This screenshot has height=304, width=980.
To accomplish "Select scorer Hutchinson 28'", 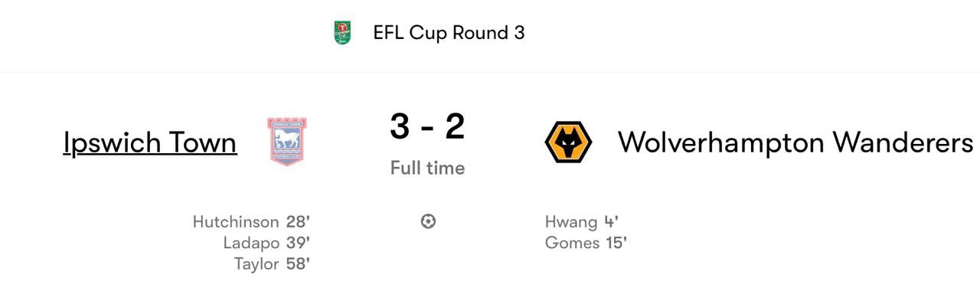I will coord(251,222).
